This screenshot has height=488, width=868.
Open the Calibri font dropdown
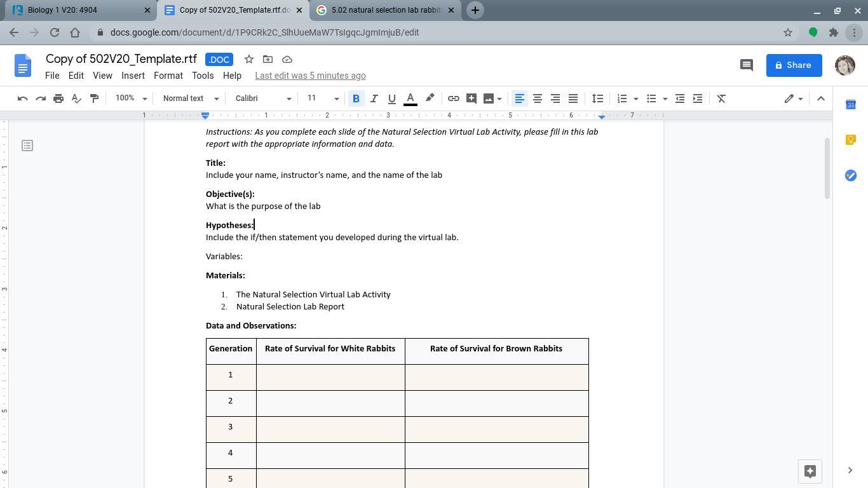click(x=262, y=98)
